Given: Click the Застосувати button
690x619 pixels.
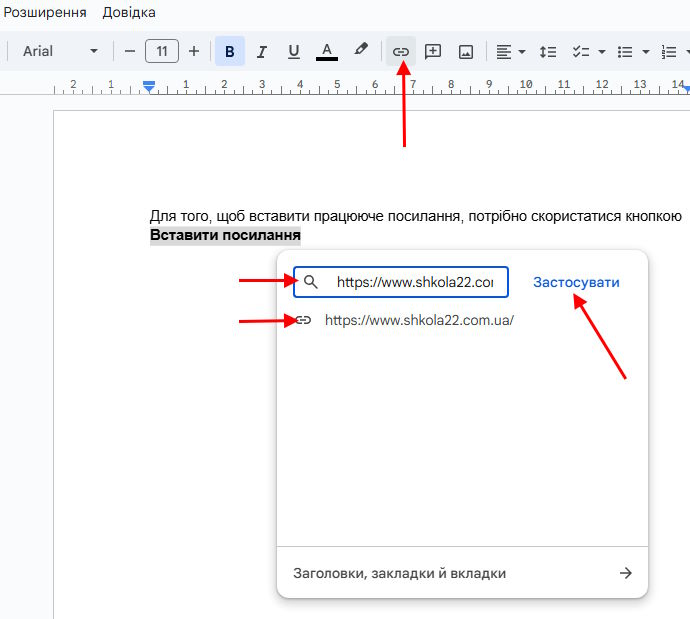Looking at the screenshot, I should coord(576,282).
